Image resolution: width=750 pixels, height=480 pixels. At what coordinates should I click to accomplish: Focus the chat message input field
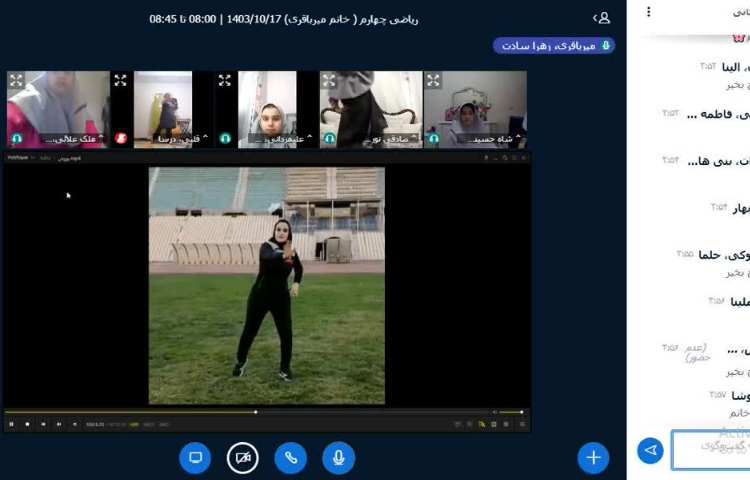click(710, 449)
